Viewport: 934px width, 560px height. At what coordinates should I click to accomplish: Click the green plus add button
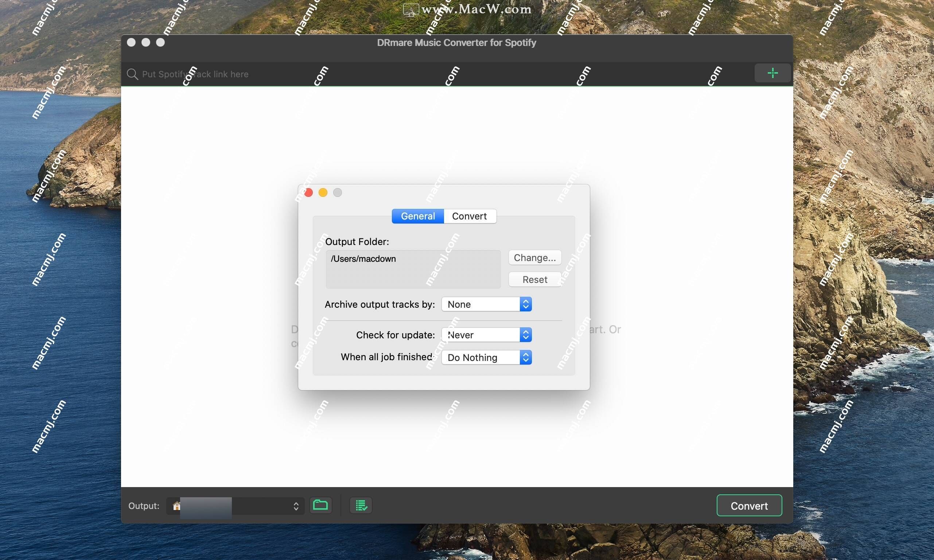(x=772, y=73)
